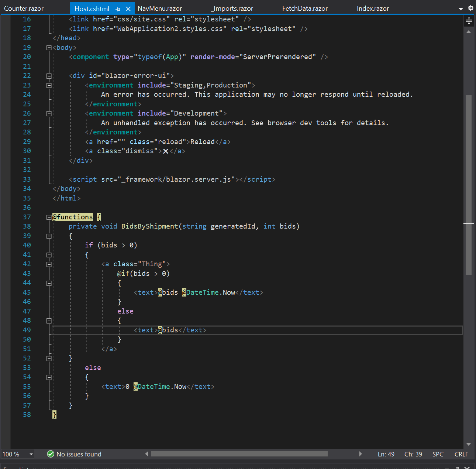
Task: Select the SPC indentation indicator
Action: pyautogui.click(x=438, y=454)
